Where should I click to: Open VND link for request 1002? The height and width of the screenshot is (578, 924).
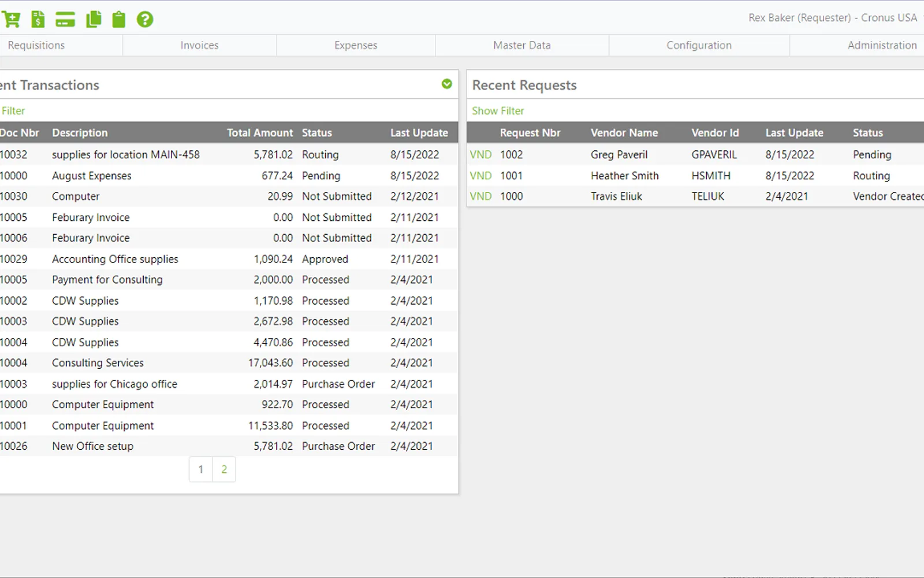480,155
